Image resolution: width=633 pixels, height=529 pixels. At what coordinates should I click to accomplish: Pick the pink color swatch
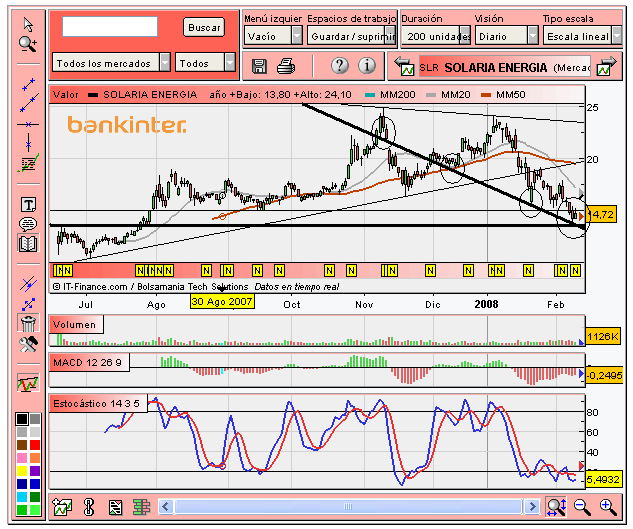[22, 458]
